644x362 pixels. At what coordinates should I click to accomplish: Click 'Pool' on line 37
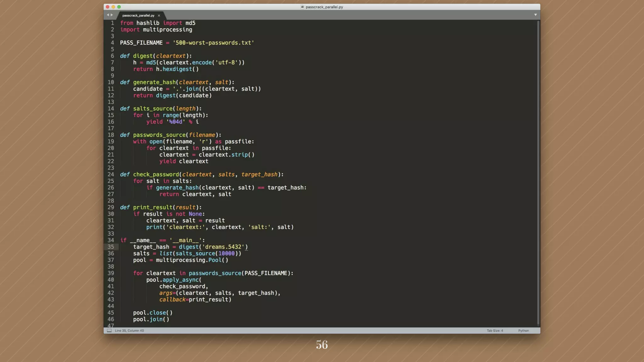(215, 260)
